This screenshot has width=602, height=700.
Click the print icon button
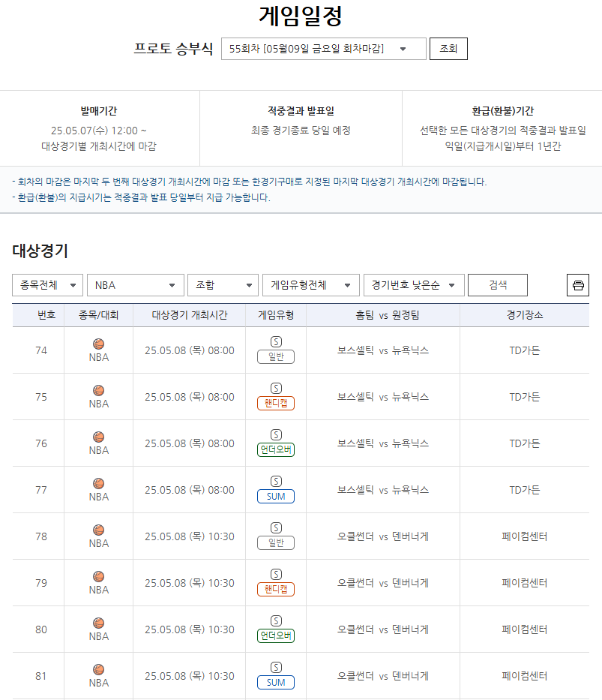pyautogui.click(x=577, y=285)
